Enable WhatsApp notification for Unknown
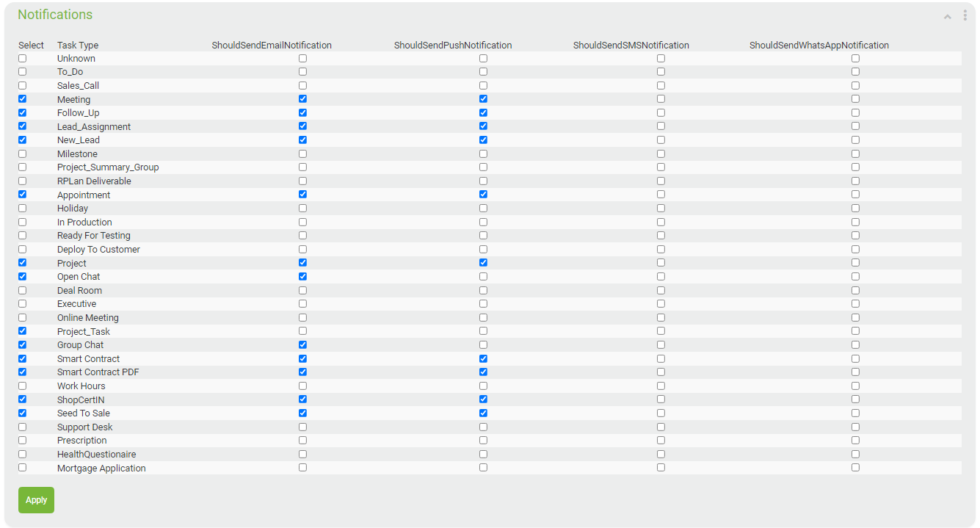 [855, 58]
